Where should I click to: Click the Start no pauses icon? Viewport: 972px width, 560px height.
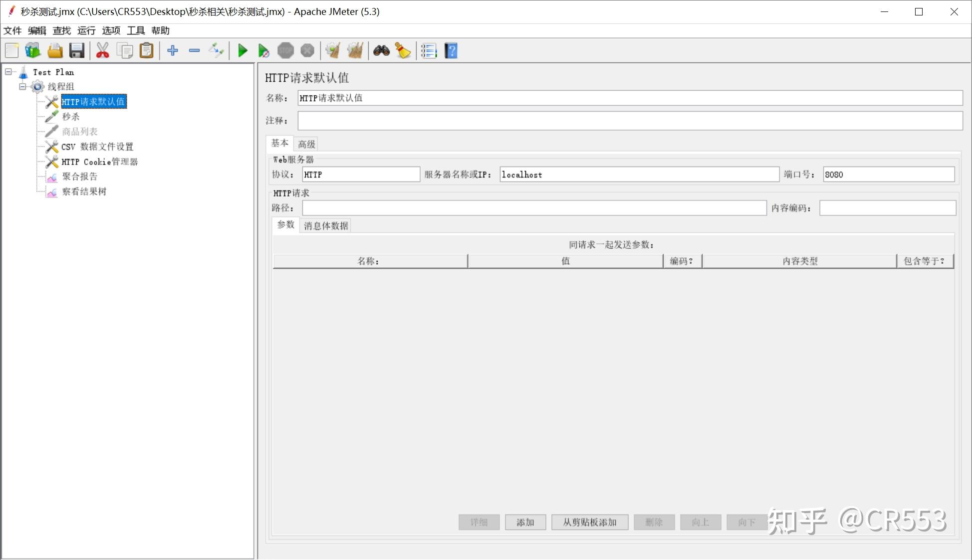(264, 50)
